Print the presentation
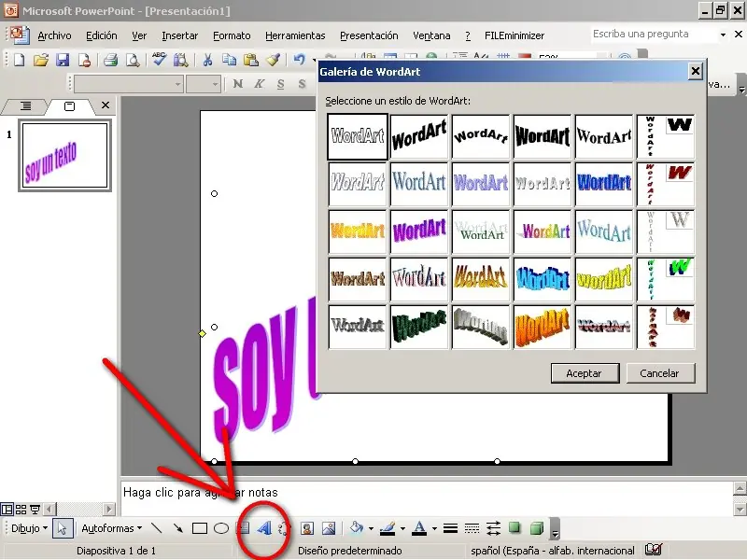This screenshot has width=747, height=560. (110, 60)
